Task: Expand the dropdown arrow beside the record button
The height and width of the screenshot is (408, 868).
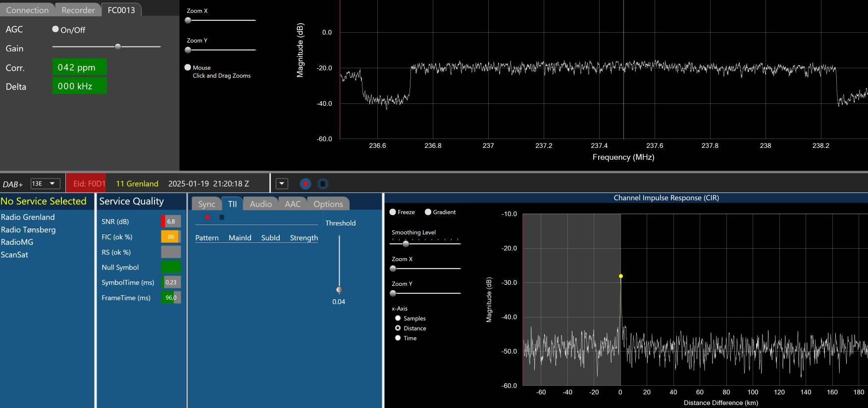Action: (282, 184)
